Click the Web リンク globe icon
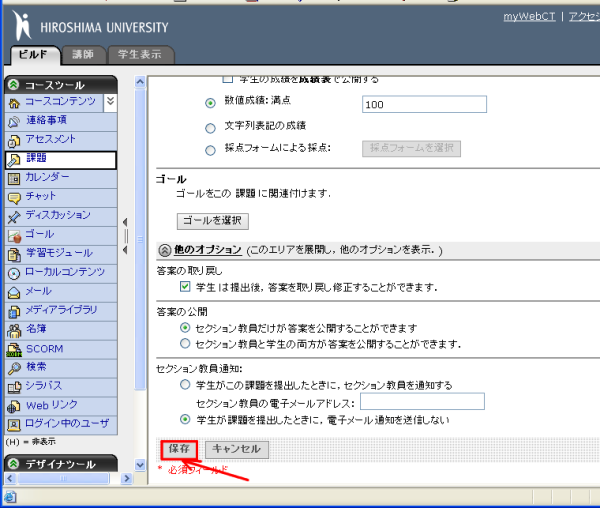The height and width of the screenshot is (508, 600). tap(14, 407)
